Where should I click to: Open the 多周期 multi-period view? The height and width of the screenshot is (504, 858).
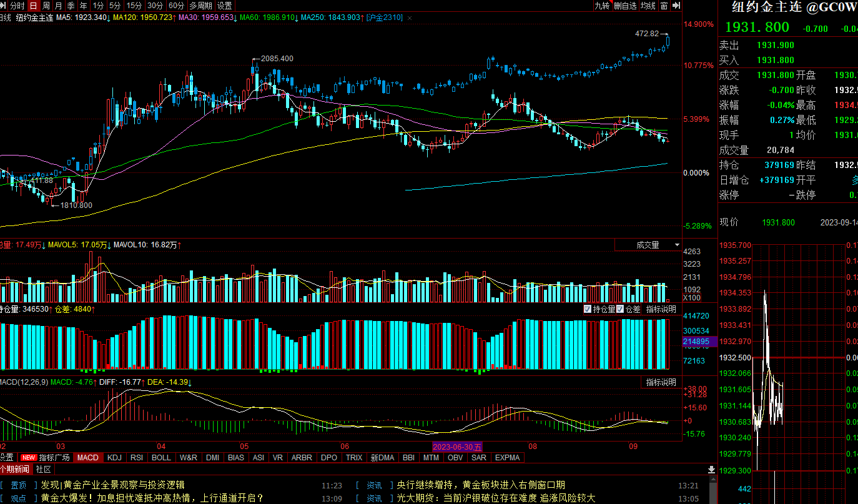201,6
